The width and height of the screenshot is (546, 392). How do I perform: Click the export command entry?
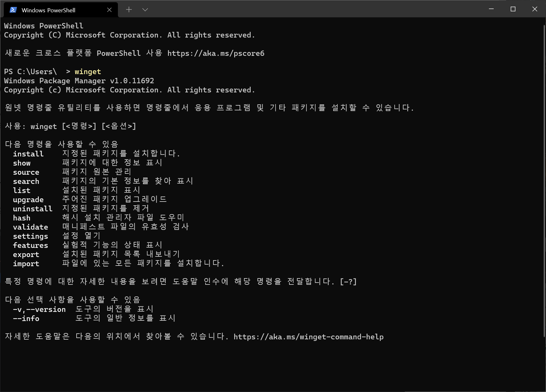pos(26,255)
